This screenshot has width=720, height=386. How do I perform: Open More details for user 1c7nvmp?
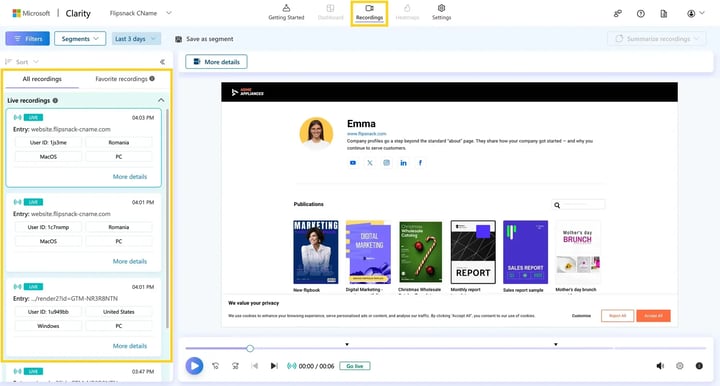pyautogui.click(x=130, y=261)
